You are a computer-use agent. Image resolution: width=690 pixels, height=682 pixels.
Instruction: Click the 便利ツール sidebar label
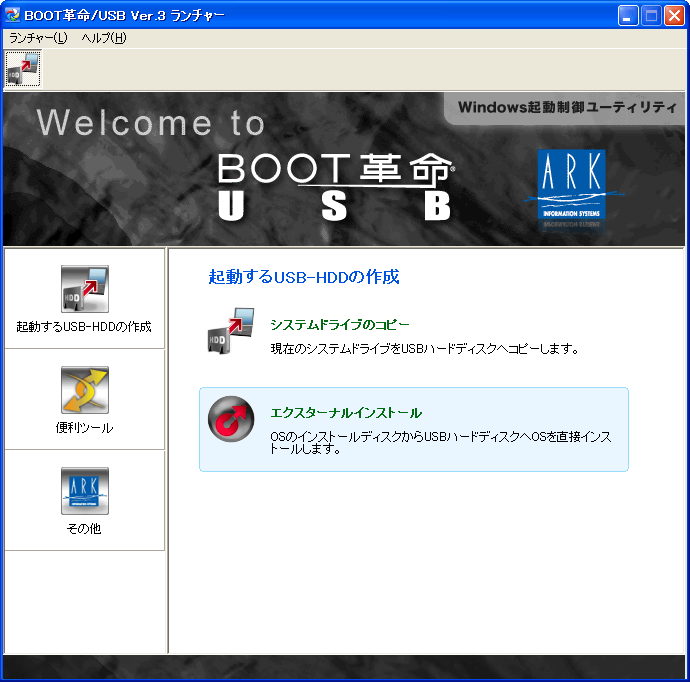84,427
